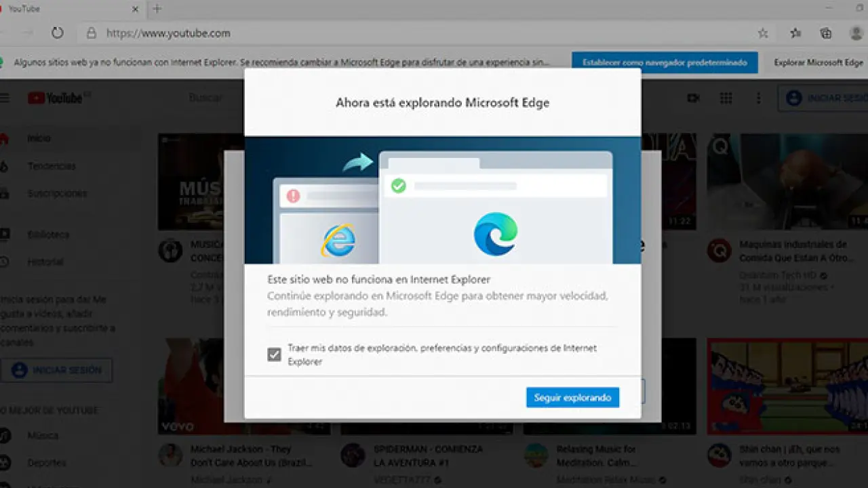Click the YouTube create video camera icon
The image size is (868, 488).
coord(693,98)
